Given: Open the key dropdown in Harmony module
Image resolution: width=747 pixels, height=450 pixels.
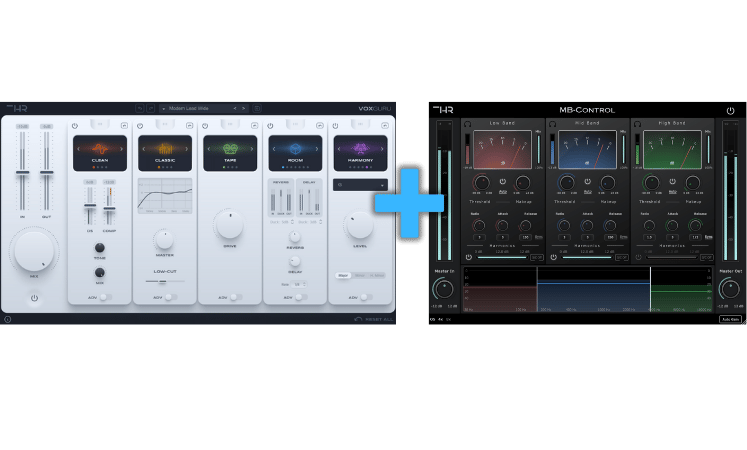Looking at the screenshot, I should point(360,185).
